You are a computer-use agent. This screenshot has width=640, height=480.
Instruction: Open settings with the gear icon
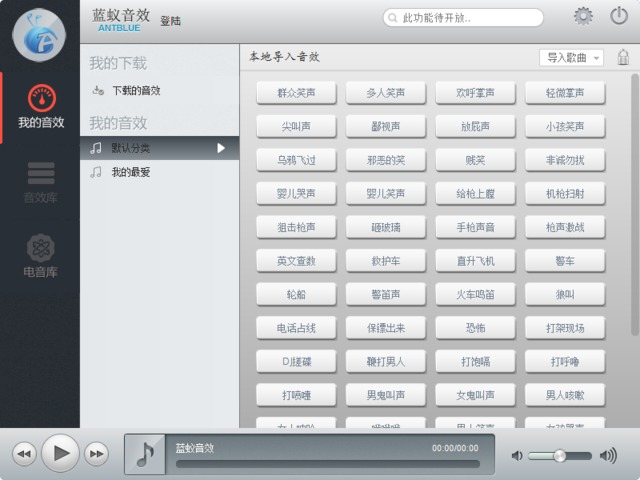coord(583,16)
